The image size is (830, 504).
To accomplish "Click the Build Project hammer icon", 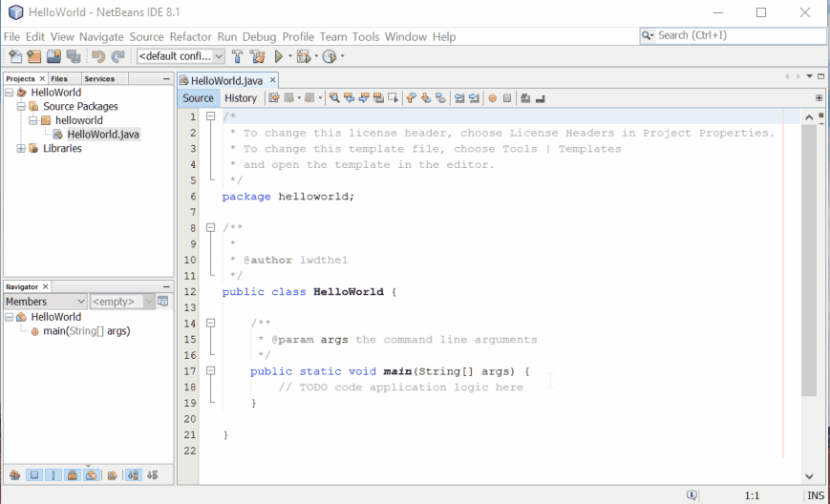I will pyautogui.click(x=237, y=56).
